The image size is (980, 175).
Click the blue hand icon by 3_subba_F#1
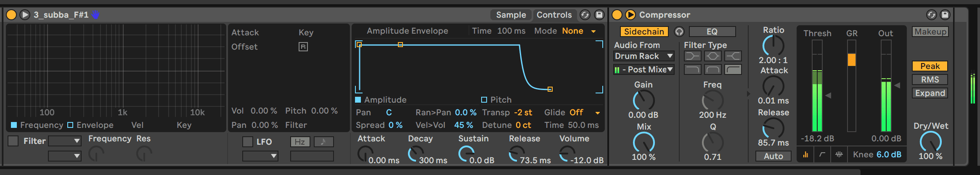96,15
